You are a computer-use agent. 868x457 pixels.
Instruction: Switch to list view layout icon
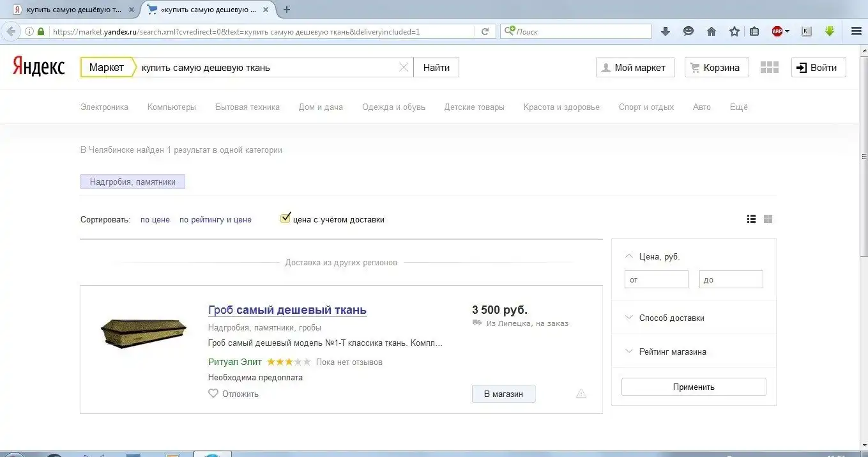tap(751, 219)
